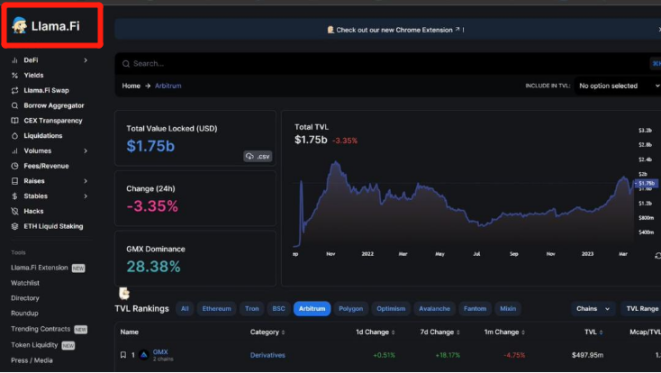Viewport: 661px width, 373px height.
Task: Click the Yields percent icon
Action: pos(15,75)
